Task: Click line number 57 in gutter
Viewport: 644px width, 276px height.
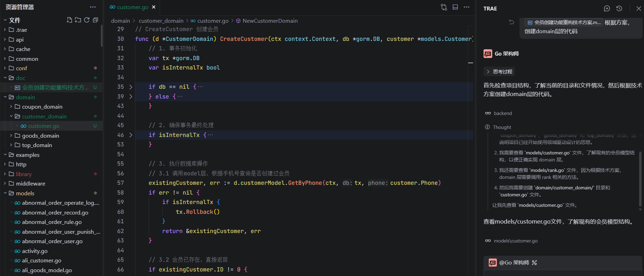Action: coord(120,183)
